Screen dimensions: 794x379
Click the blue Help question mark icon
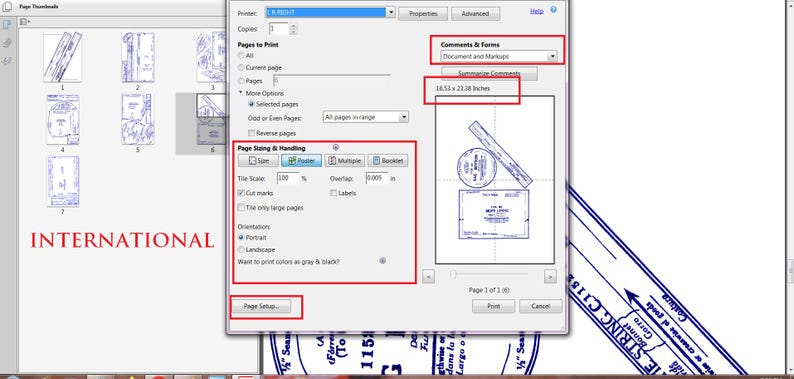pyautogui.click(x=553, y=10)
